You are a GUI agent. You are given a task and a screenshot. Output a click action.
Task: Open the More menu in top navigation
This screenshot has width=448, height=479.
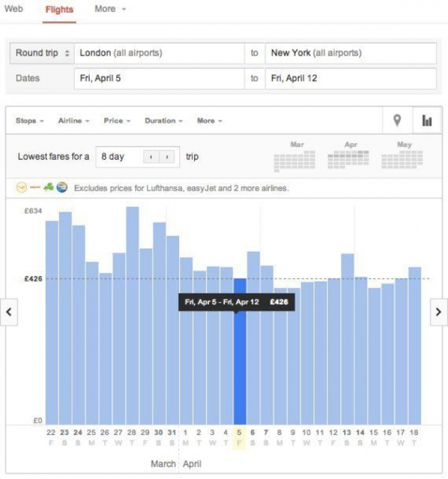click(x=110, y=9)
